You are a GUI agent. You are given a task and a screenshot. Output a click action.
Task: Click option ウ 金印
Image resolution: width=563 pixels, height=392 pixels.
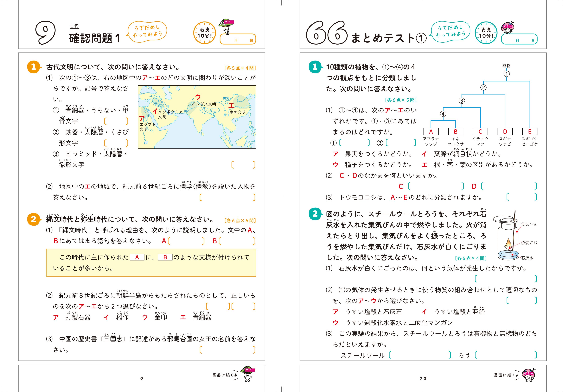pyautogui.click(x=155, y=317)
